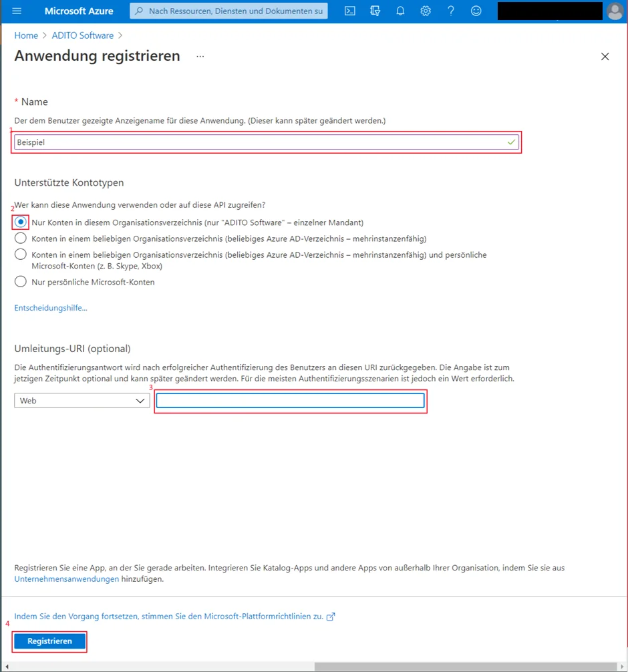Open the help question mark icon
Screen dimensions: 628x672
(x=450, y=11)
